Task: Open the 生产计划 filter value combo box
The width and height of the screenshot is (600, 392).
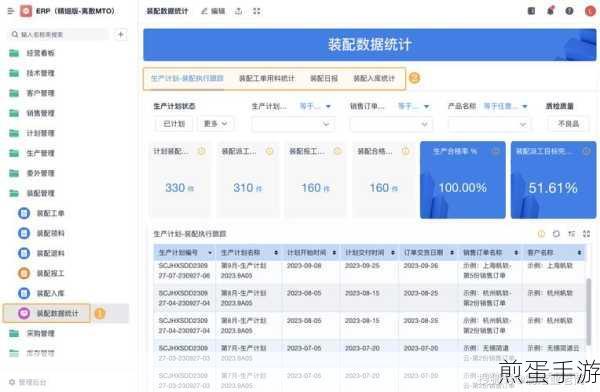Action: (293, 124)
